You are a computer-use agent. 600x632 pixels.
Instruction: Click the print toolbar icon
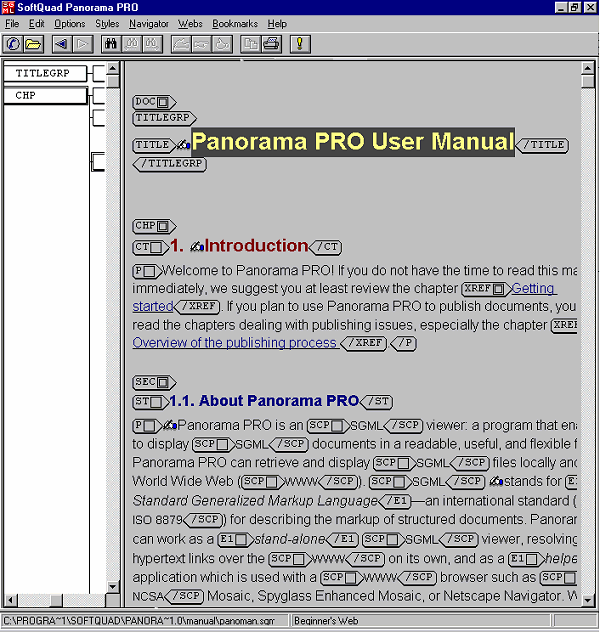(270, 44)
